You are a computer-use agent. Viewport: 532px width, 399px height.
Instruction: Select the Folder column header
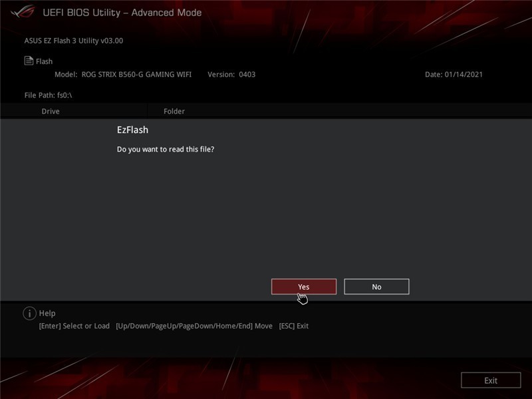point(174,111)
